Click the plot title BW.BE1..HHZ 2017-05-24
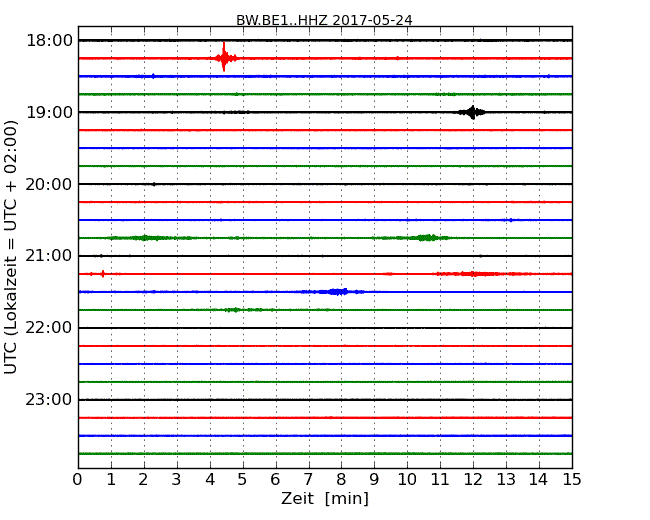This screenshot has height=520, width=650. point(324,20)
